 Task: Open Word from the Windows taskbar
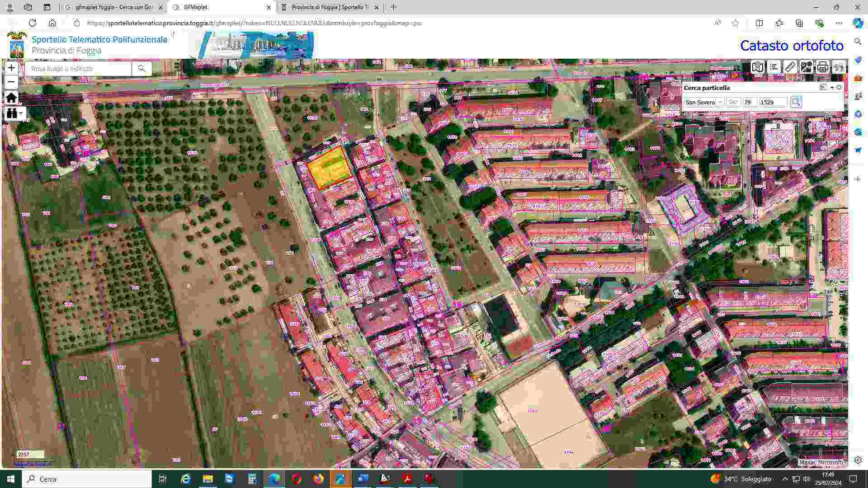363,479
